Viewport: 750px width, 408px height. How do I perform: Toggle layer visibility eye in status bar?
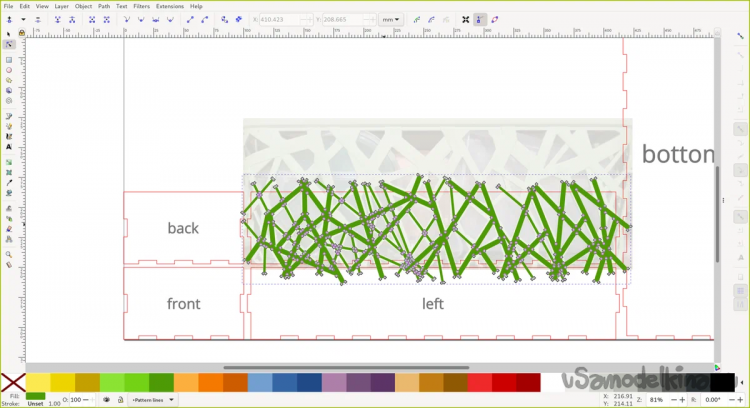[107, 400]
